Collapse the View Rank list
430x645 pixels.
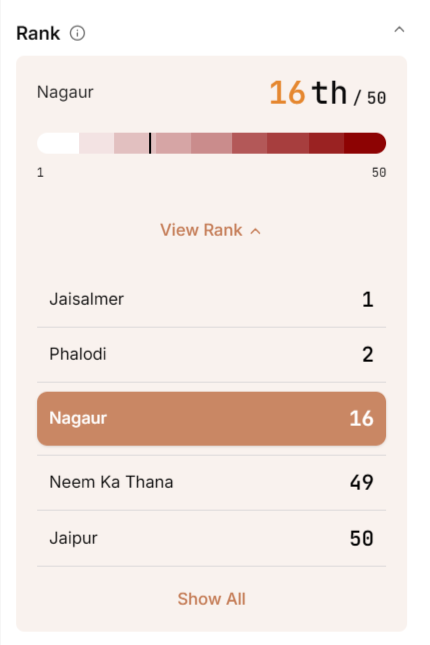tap(211, 230)
